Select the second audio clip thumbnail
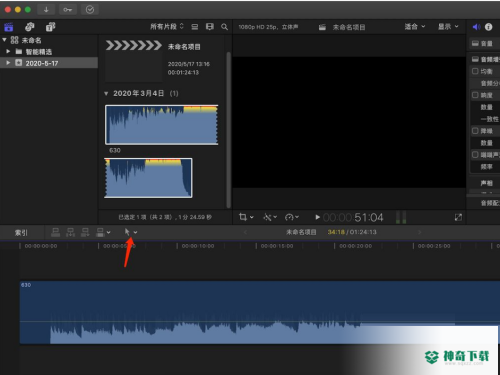Screen dimensions: 500x375 coord(148,178)
